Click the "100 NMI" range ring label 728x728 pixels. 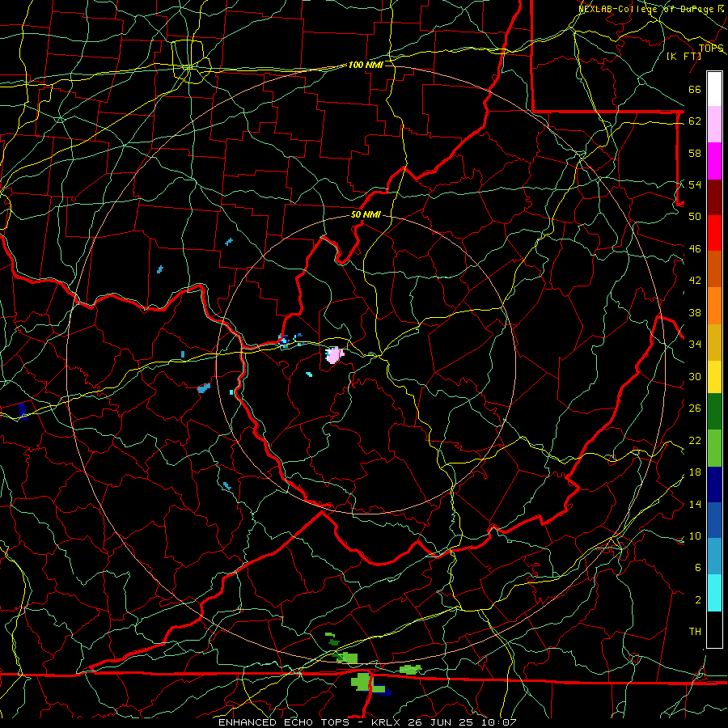pyautogui.click(x=366, y=65)
